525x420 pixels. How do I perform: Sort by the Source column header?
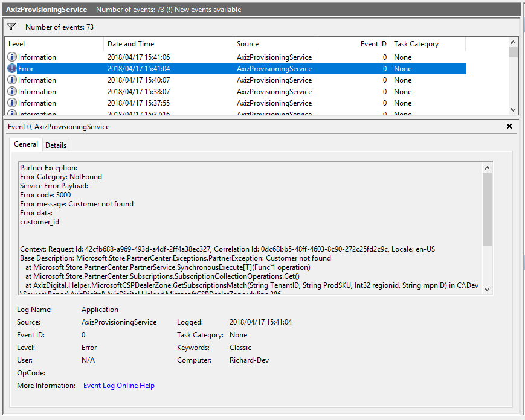click(x=274, y=44)
